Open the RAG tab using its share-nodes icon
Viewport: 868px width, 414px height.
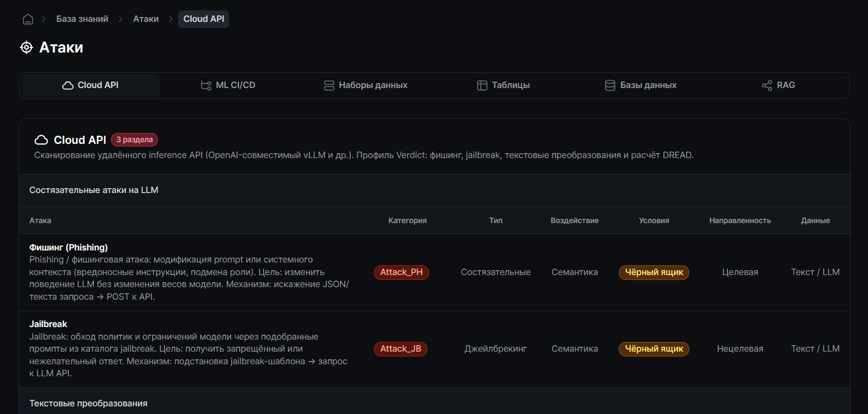[767, 85]
